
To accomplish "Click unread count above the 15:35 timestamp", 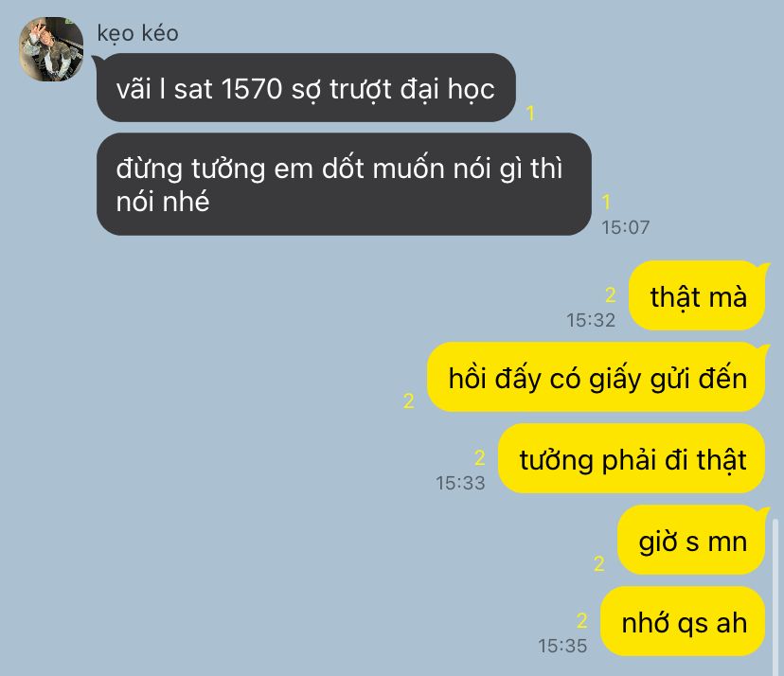I will pos(581,620).
